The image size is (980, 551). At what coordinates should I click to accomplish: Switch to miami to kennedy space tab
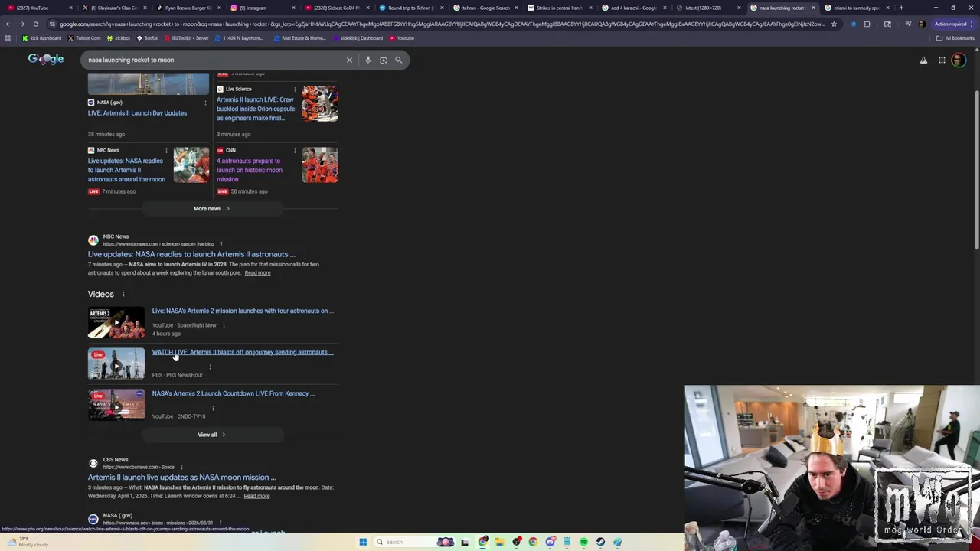[x=855, y=8]
